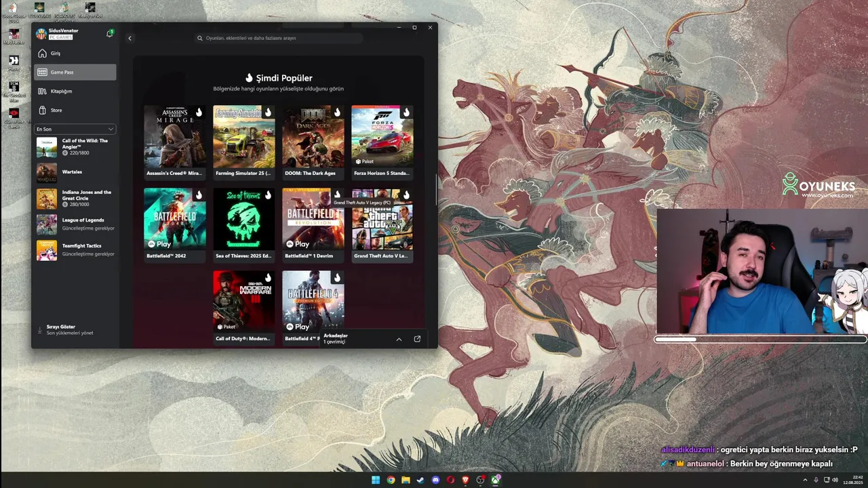Go back using the back arrow button

click(130, 38)
